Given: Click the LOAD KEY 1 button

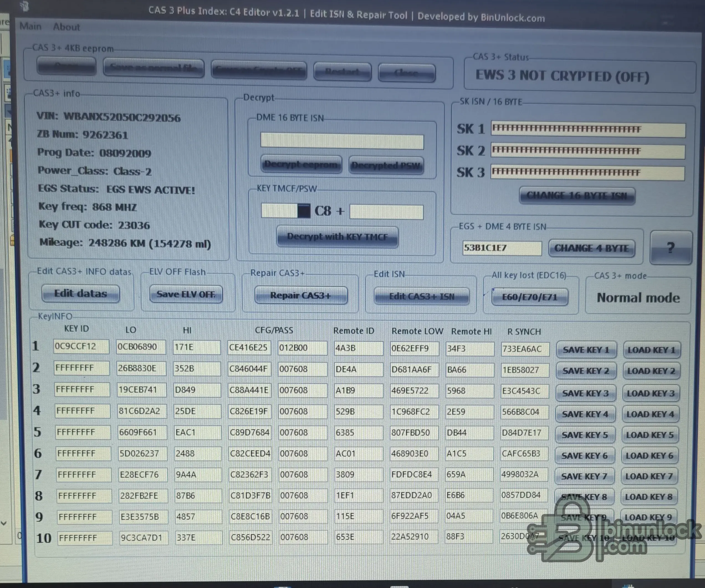Looking at the screenshot, I should [652, 350].
